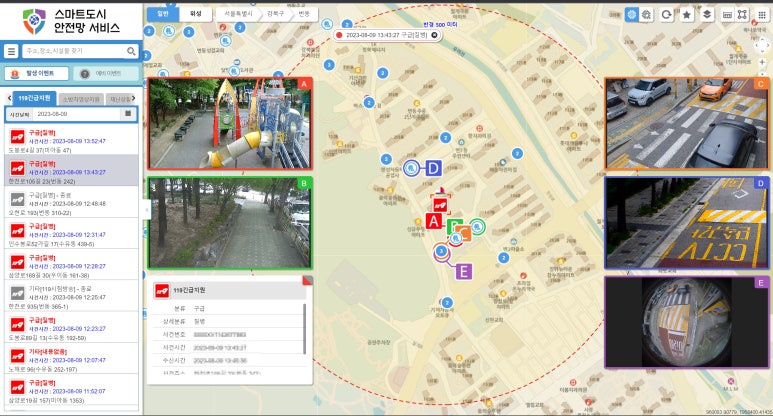Click the magnifier search icon
Image resolution: width=773 pixels, height=416 pixels.
click(131, 51)
